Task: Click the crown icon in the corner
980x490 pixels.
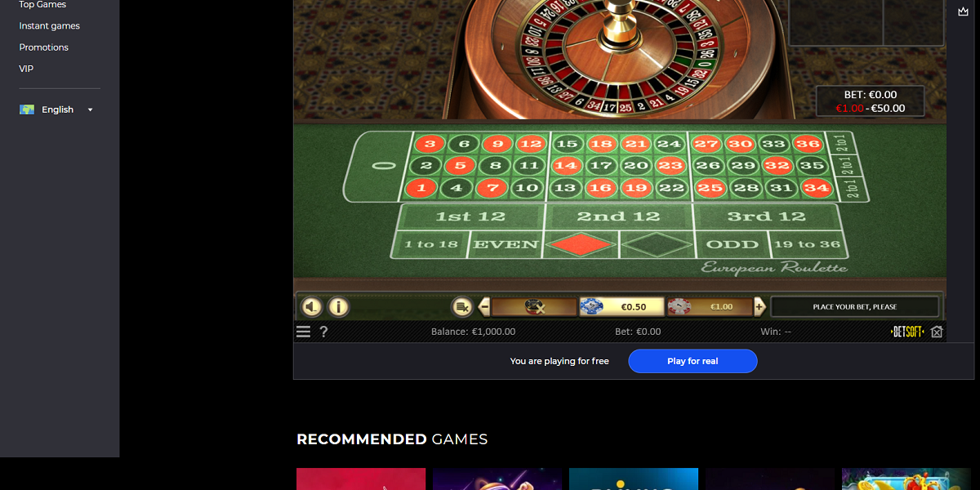Action: [x=963, y=11]
